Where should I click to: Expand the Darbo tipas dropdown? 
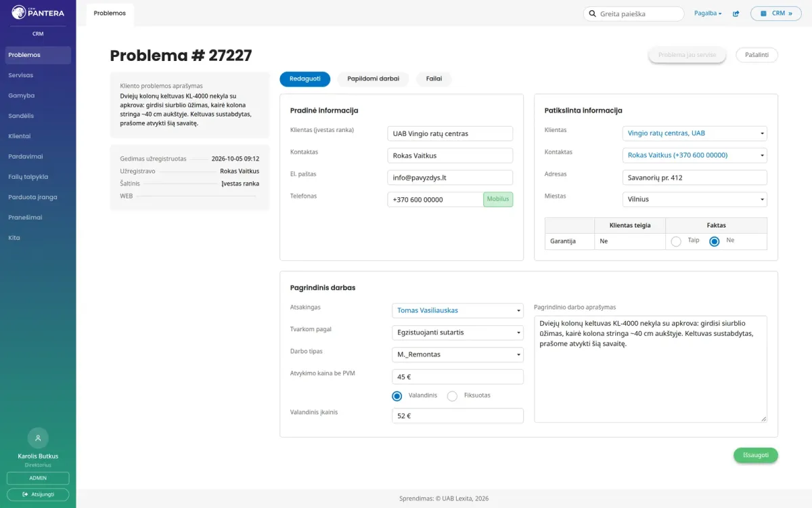point(457,354)
